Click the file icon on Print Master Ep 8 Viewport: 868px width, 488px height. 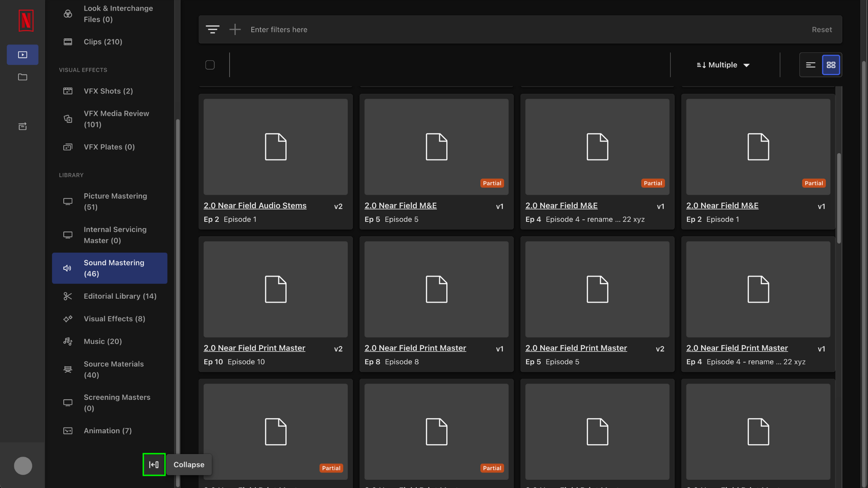point(437,289)
